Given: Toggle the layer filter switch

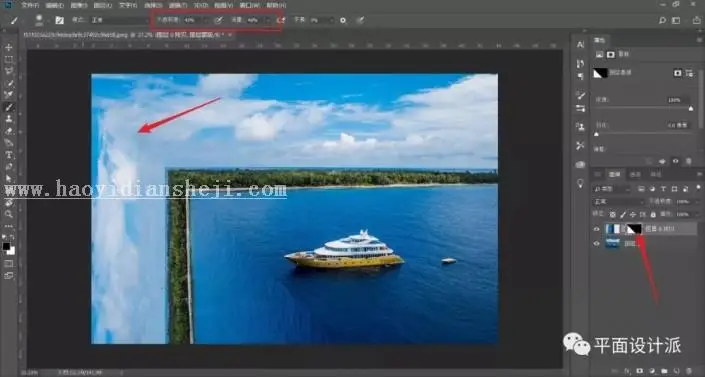Looking at the screenshot, I should click(x=698, y=188).
